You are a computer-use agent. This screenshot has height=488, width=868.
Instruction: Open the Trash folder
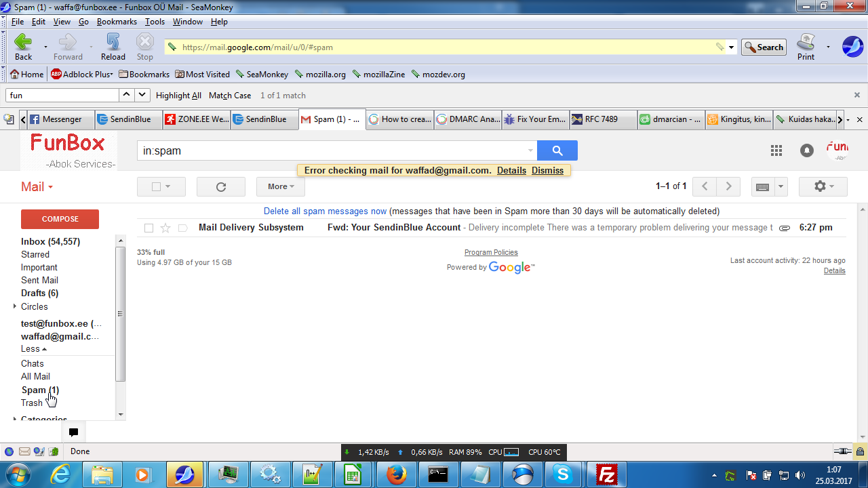32,403
